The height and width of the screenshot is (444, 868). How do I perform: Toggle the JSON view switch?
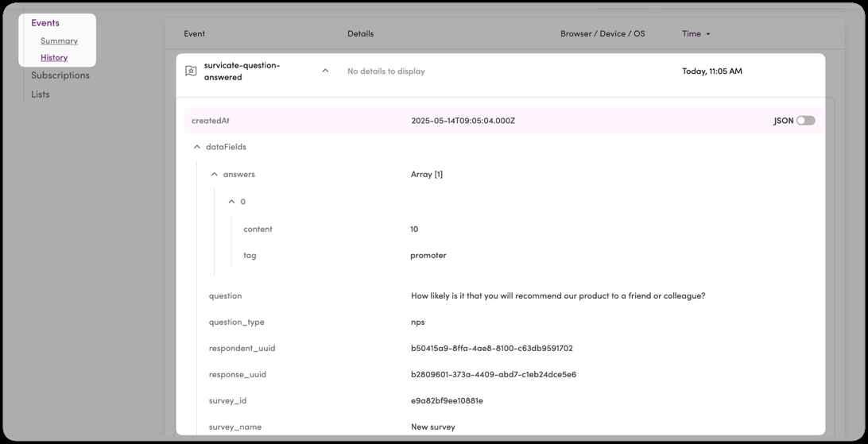pyautogui.click(x=805, y=121)
